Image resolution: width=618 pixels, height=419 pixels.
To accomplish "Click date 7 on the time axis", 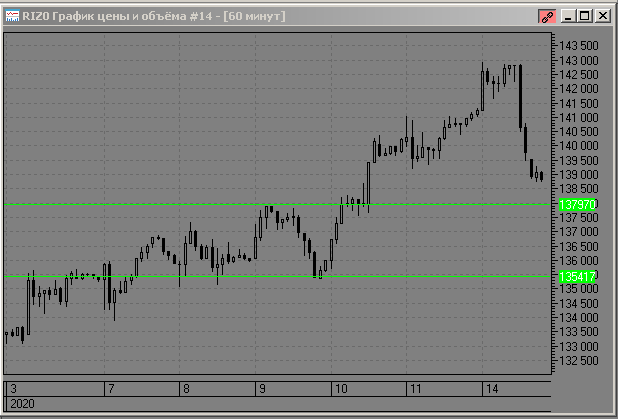I will pyautogui.click(x=111, y=389).
